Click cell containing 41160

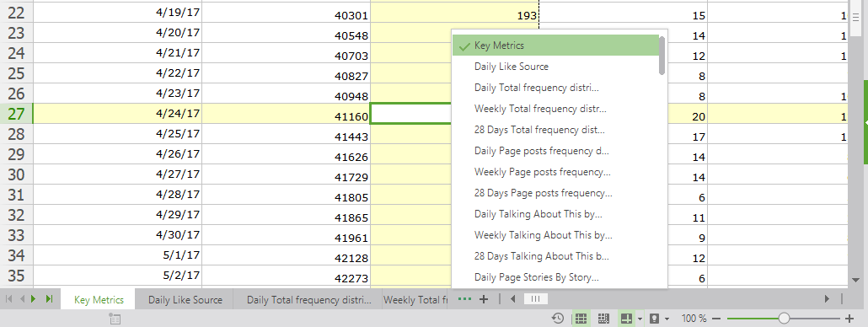[x=287, y=114]
